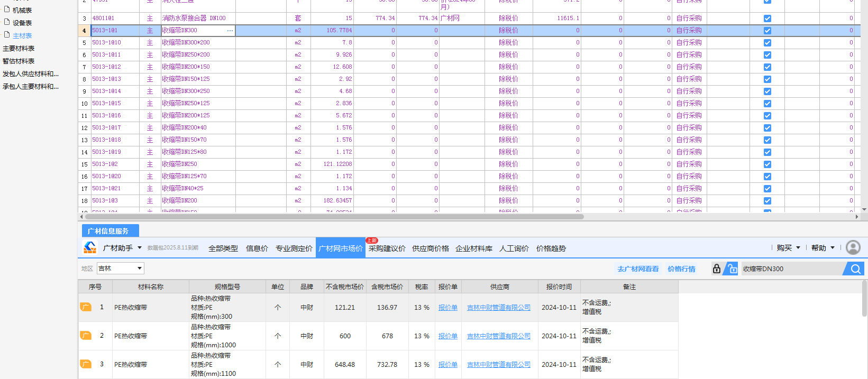Toggle checkbox in 收缩带DN250 row

click(768, 164)
